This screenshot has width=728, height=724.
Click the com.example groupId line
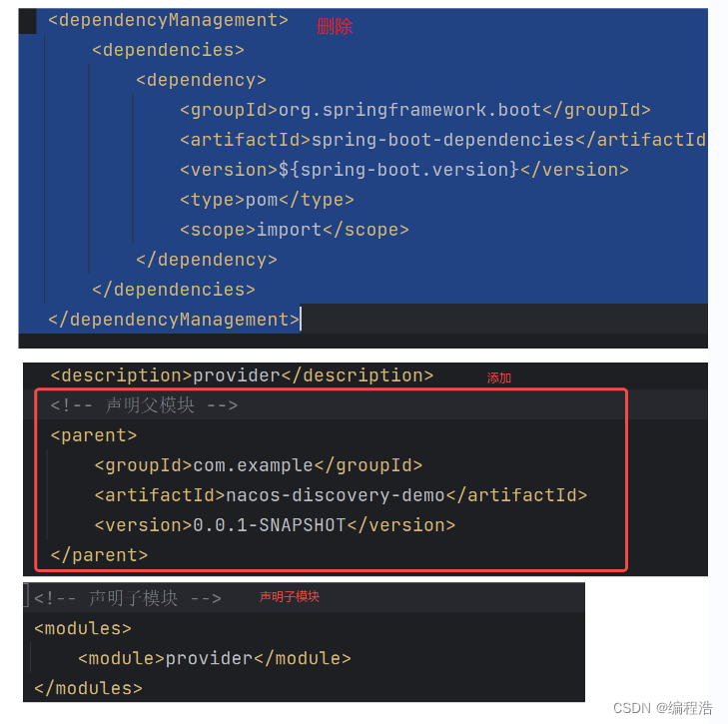(x=258, y=465)
